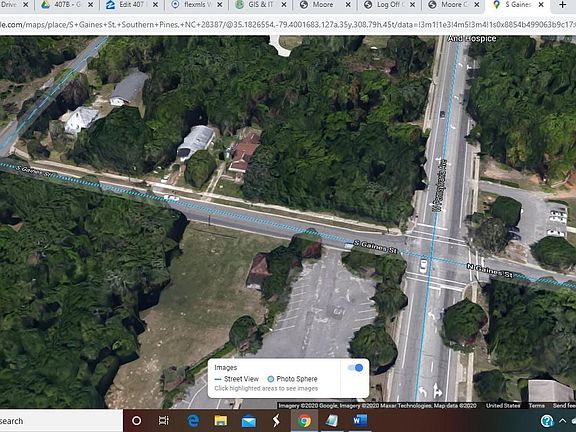This screenshot has height=432, width=576.
Task: Close the 'GIS & IT' tab
Action: coord(284,5)
